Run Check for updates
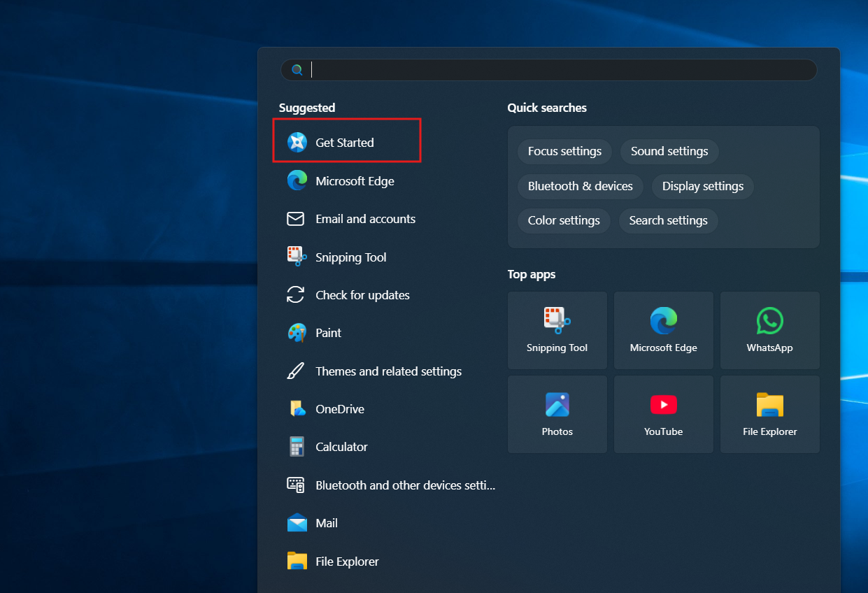 tap(363, 295)
